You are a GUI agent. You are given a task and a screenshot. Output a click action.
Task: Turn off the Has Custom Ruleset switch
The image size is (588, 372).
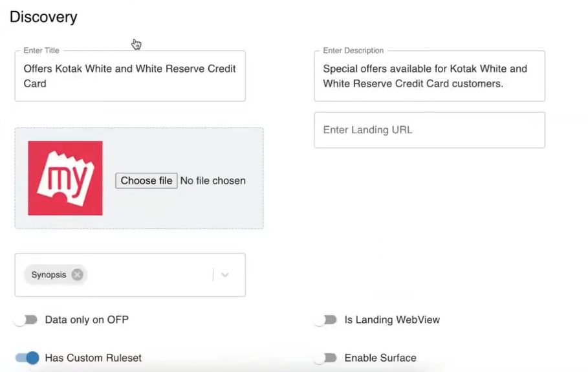click(x=27, y=358)
